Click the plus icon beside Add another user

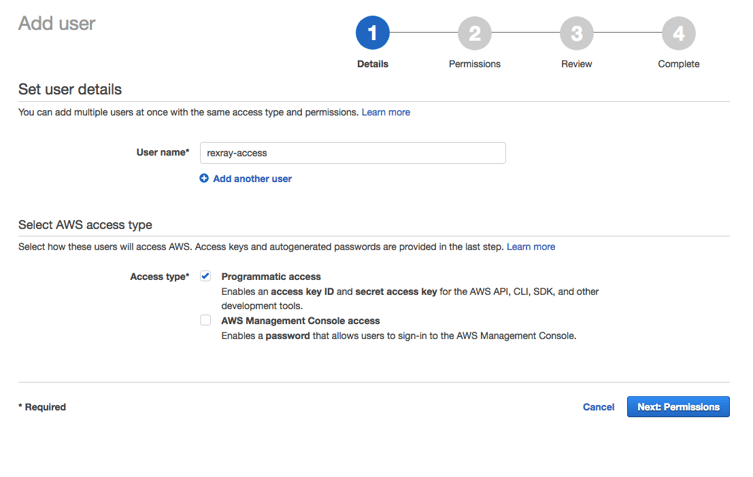click(204, 178)
